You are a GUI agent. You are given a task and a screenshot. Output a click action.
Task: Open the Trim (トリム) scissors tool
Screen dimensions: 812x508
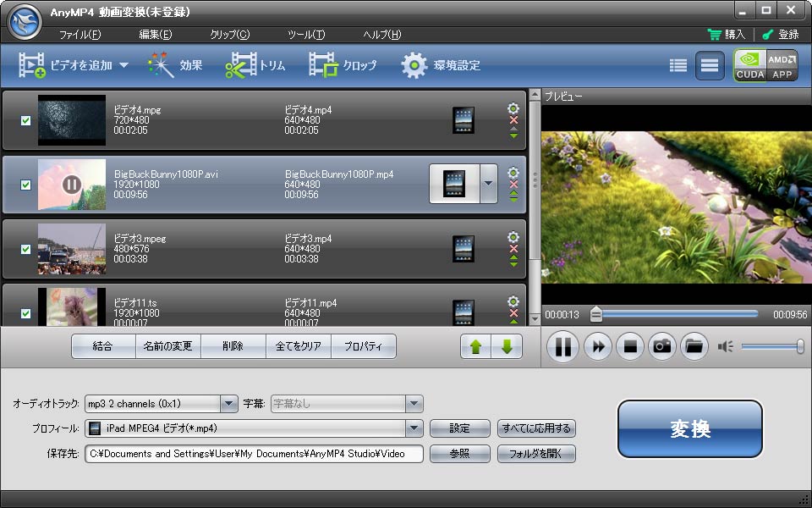[241, 65]
